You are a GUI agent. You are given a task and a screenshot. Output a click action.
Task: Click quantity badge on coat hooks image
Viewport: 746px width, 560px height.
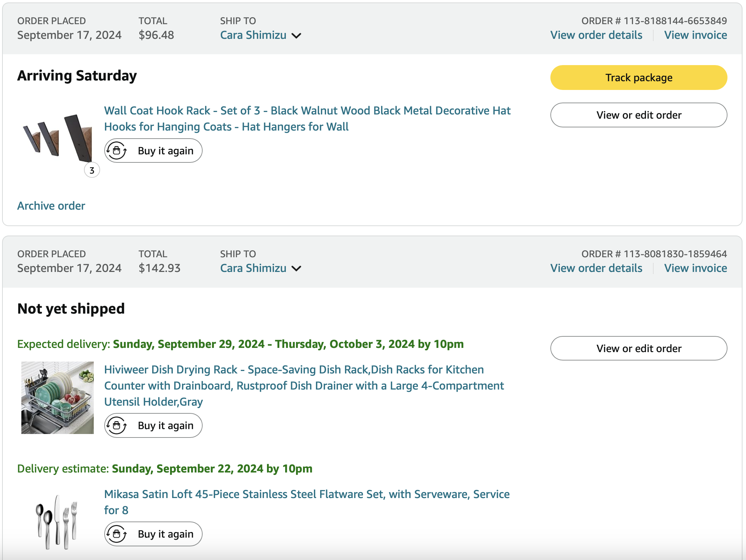pos(92,170)
